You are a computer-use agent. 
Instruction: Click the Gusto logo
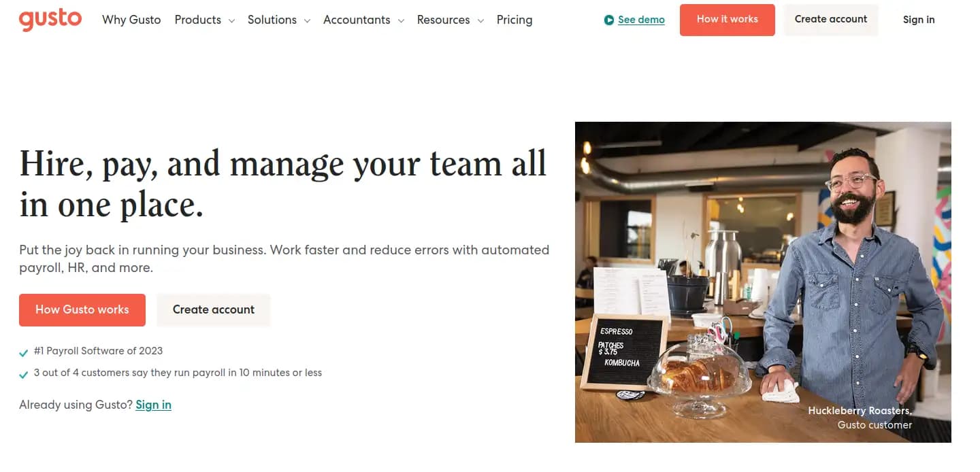pos(50,20)
